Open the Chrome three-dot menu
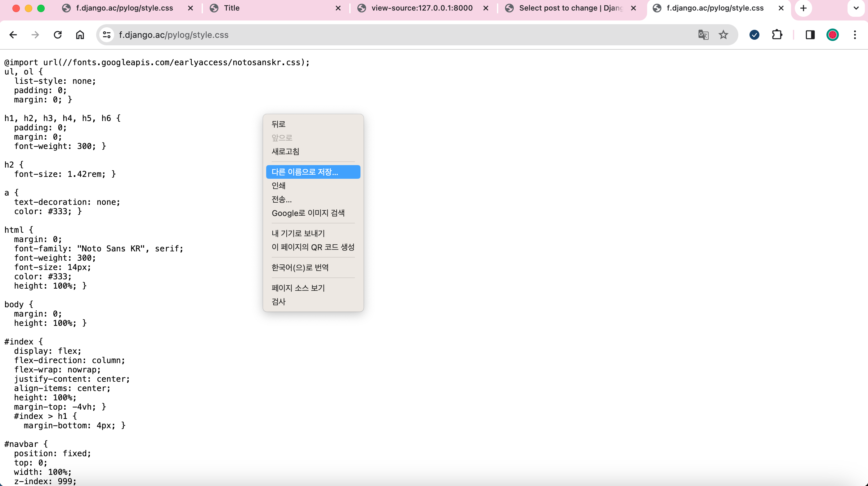Image resolution: width=868 pixels, height=486 pixels. pos(855,35)
